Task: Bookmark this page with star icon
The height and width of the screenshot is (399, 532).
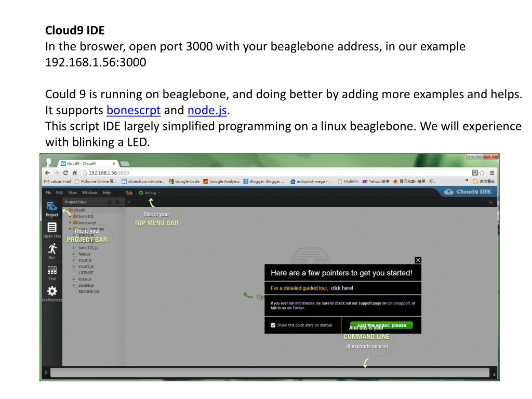Action: tap(482, 172)
